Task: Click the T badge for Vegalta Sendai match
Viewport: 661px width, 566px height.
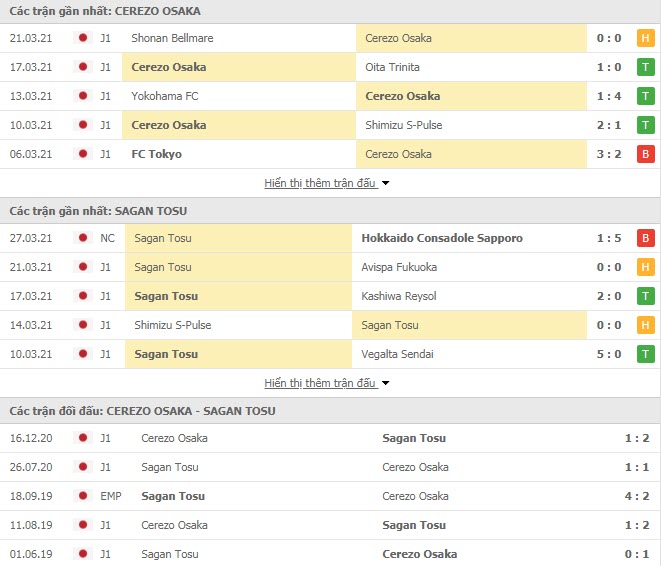Action: tap(645, 354)
